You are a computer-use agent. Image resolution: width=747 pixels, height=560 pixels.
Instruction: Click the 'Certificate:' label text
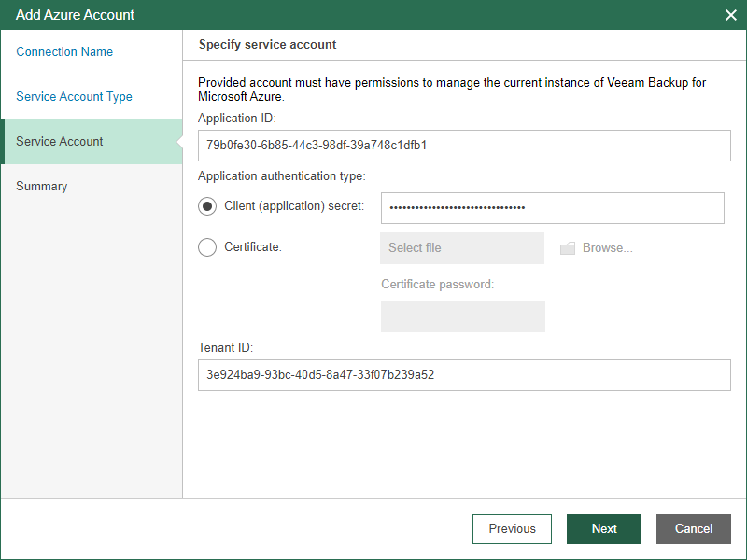pyautogui.click(x=253, y=247)
